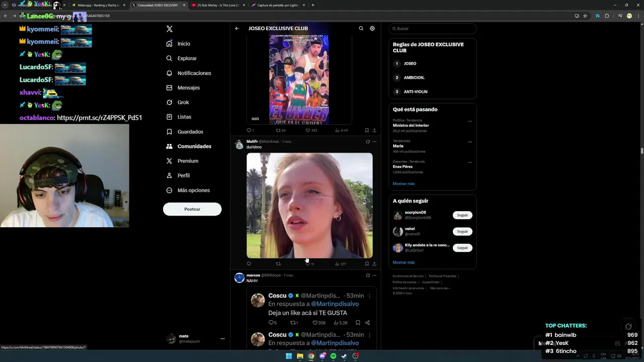Image resolution: width=644 pixels, height=362 pixels.
Task: Open rule 2 AMBICION.
Action: point(432,78)
